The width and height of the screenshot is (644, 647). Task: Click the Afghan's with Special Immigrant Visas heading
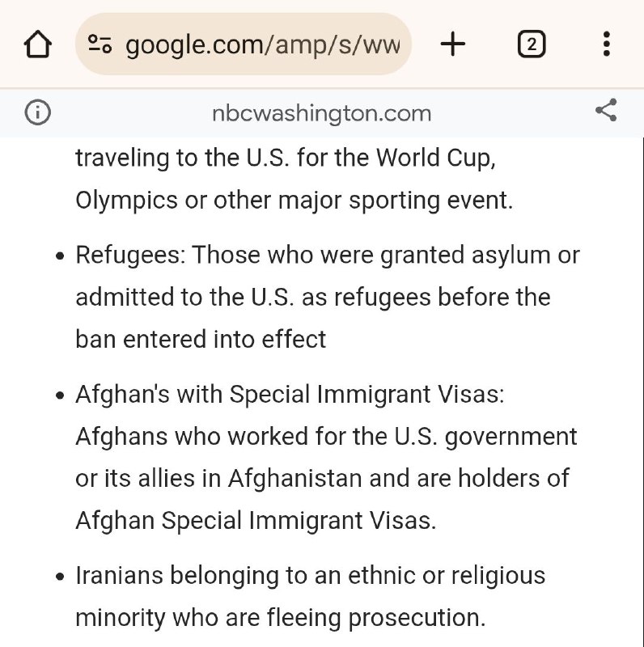tap(290, 394)
